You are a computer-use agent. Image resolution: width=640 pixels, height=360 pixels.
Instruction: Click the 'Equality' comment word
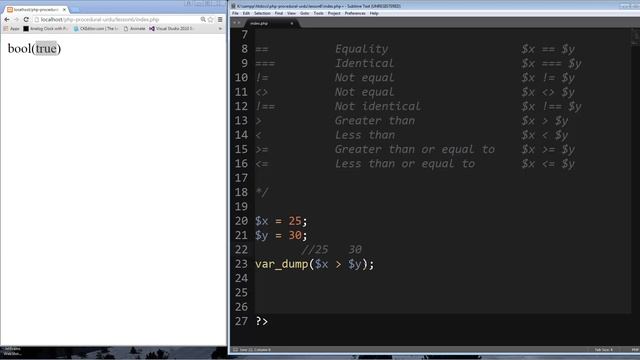362,49
